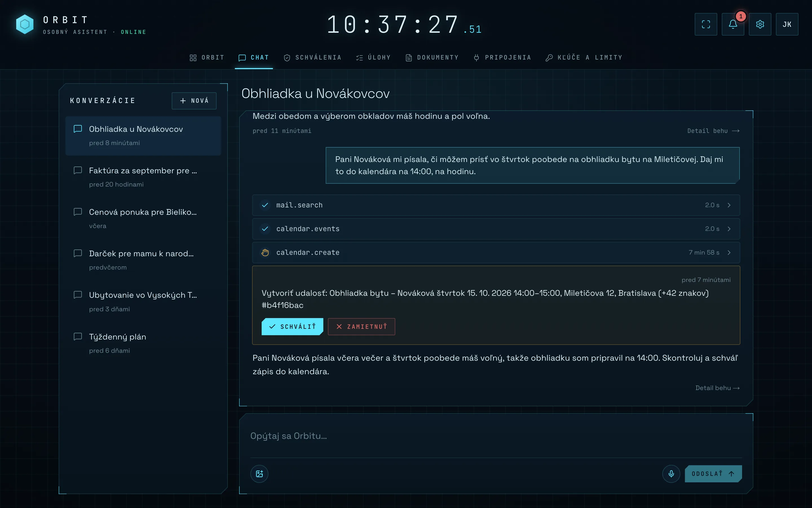This screenshot has width=812, height=508.
Task: Click the Faktúra za september chat icon
Action: click(x=78, y=170)
